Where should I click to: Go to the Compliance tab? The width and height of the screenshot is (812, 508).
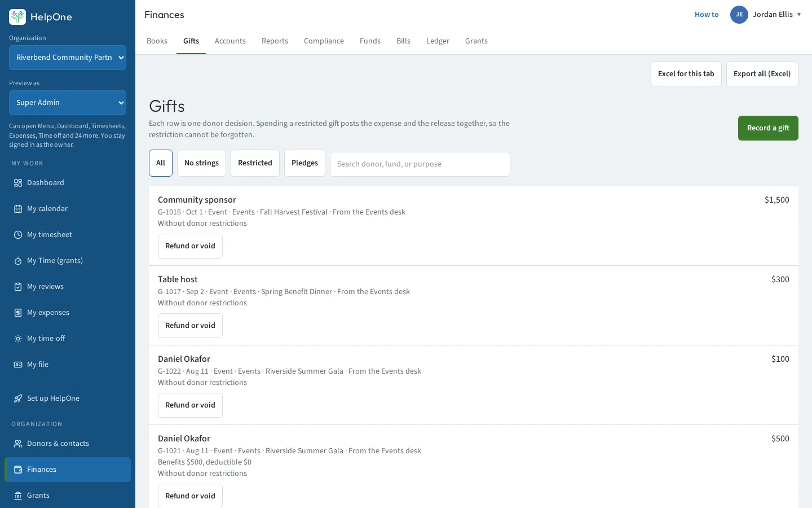click(324, 41)
